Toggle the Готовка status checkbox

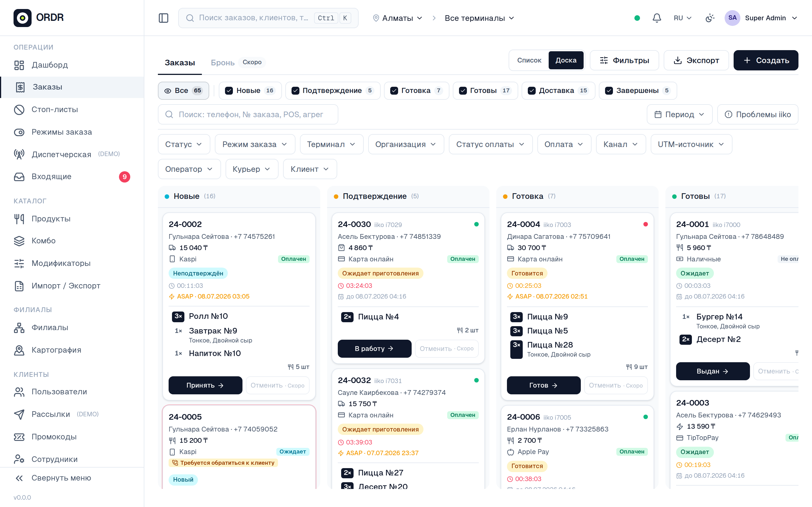click(394, 90)
